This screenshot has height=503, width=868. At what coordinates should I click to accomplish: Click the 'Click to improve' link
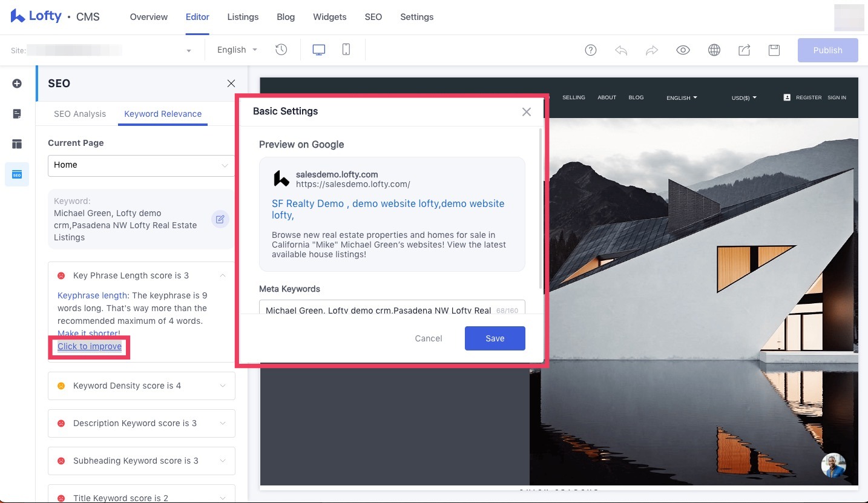pyautogui.click(x=90, y=346)
